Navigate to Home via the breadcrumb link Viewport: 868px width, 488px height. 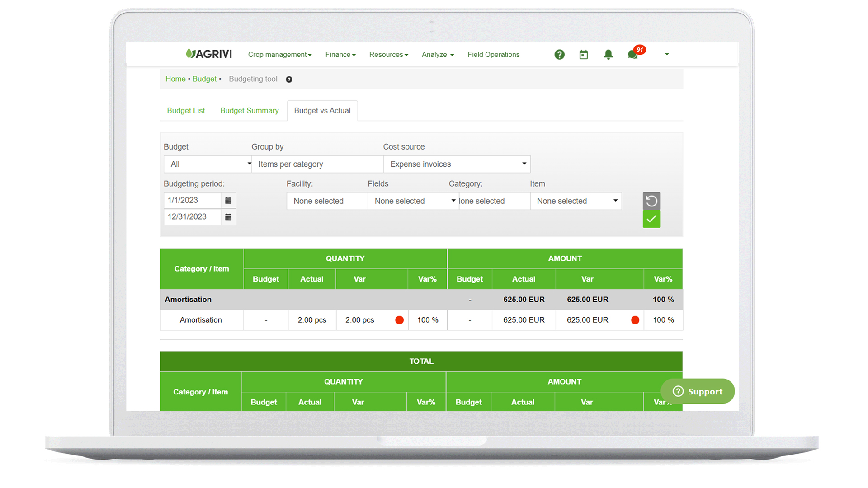[x=175, y=79]
